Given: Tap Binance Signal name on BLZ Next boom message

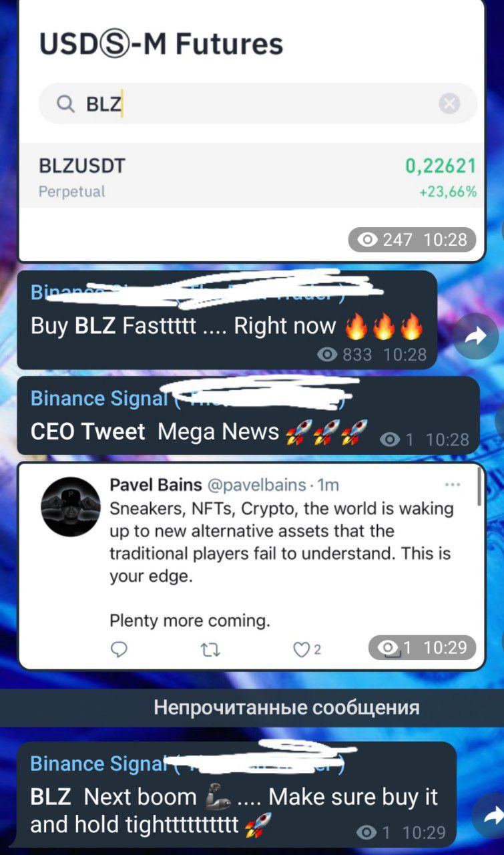Looking at the screenshot, I should [98, 763].
